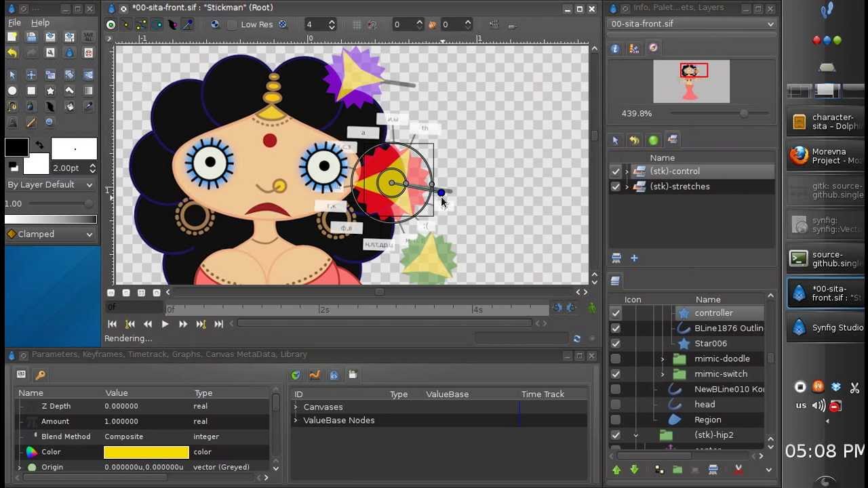
Task: Click the refresh icon beside Rendering status
Action: [576, 339]
